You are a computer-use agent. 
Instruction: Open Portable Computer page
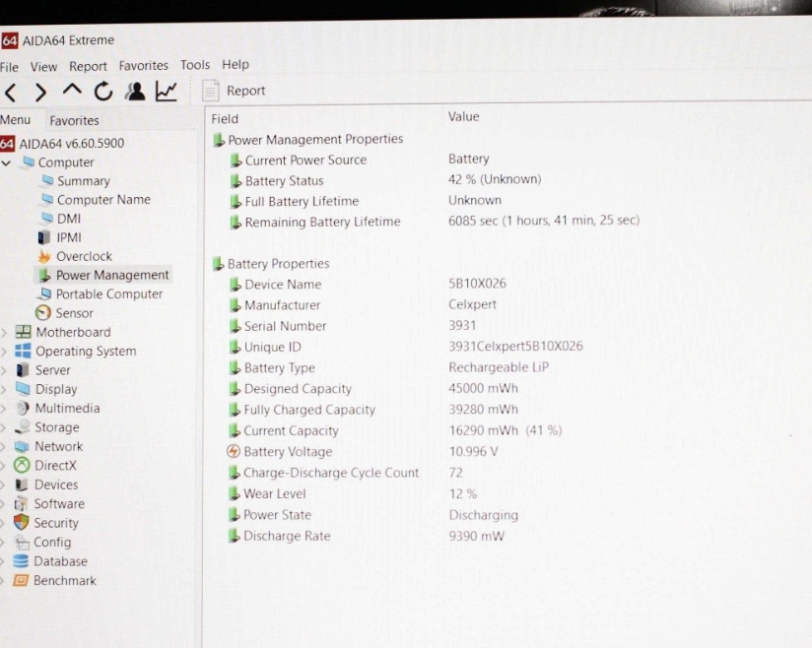[x=108, y=294]
